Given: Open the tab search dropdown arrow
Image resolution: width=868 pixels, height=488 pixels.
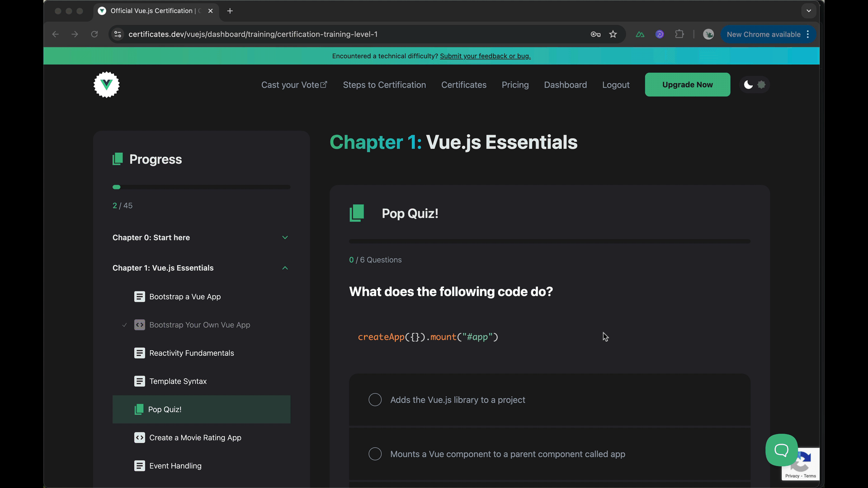Looking at the screenshot, I should (809, 11).
